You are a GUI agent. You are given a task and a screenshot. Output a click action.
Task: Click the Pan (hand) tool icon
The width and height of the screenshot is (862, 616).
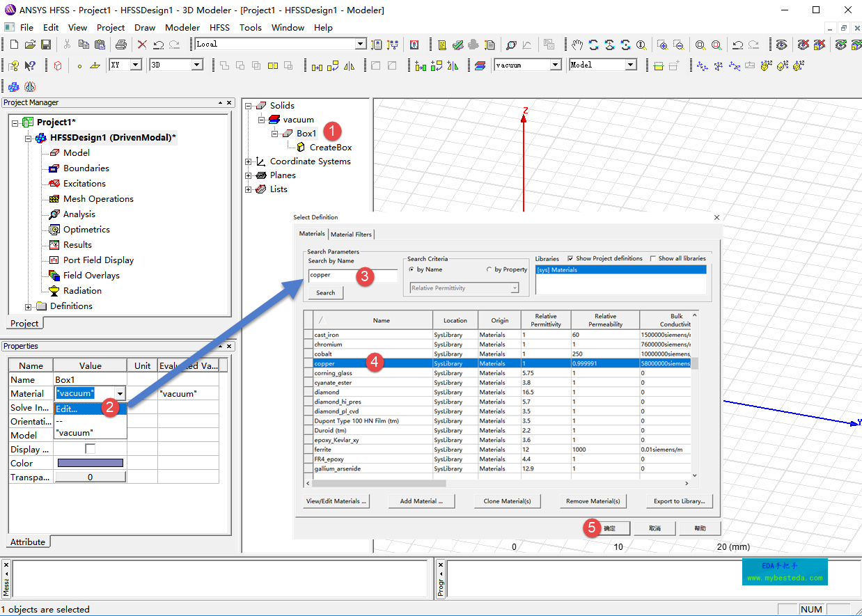pyautogui.click(x=577, y=45)
